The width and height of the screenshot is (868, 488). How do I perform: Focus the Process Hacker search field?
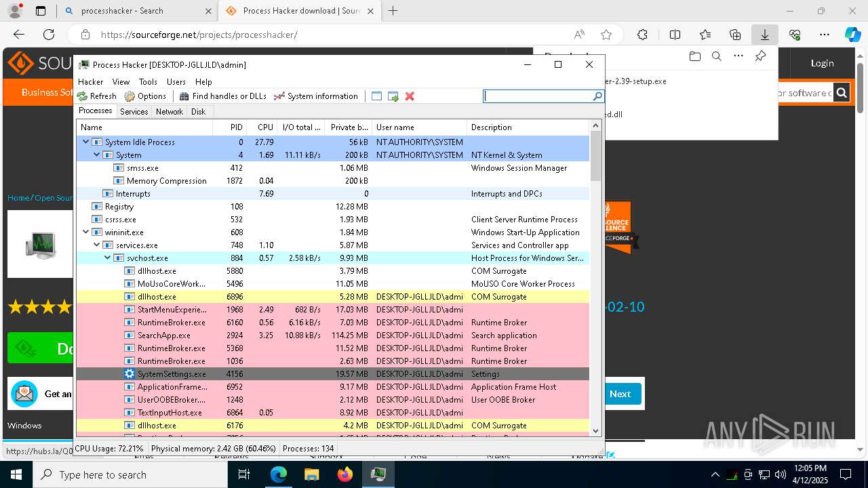tap(538, 96)
